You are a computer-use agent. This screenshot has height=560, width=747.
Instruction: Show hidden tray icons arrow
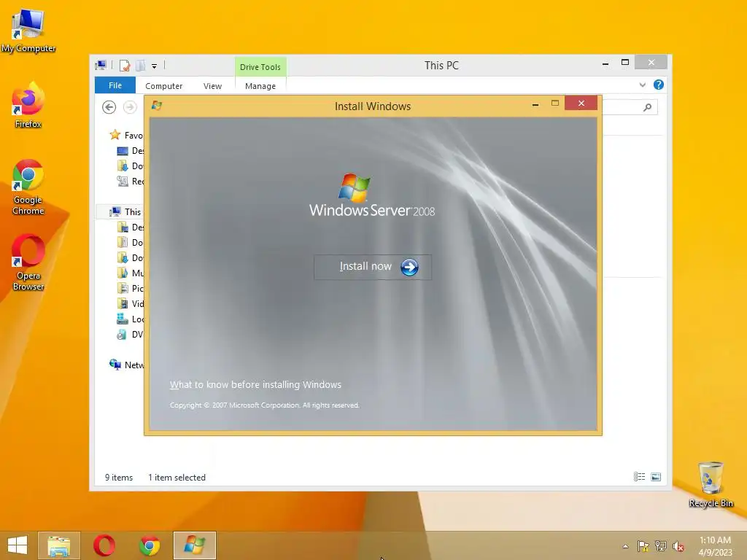click(x=625, y=546)
